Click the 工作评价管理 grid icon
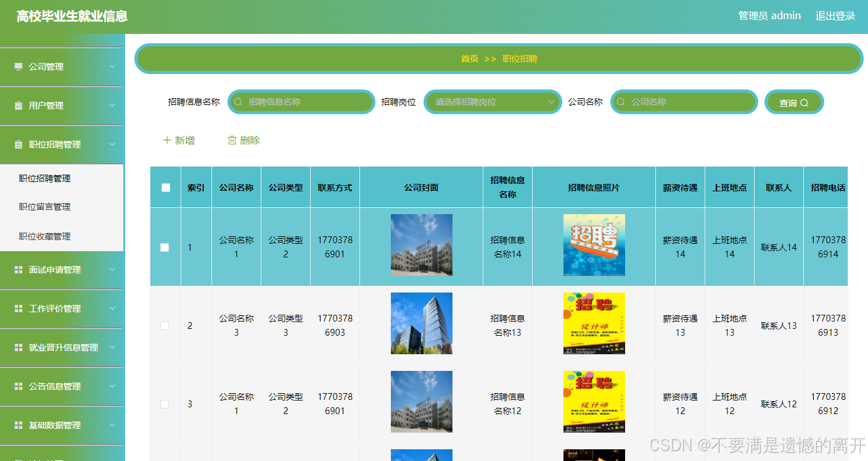 [18, 309]
